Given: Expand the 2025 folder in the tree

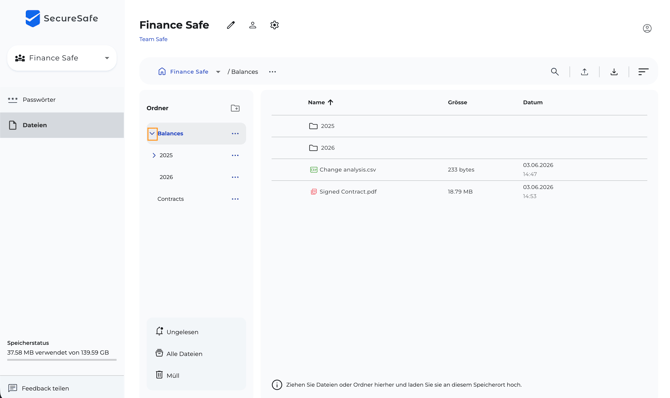Looking at the screenshot, I should pos(154,156).
